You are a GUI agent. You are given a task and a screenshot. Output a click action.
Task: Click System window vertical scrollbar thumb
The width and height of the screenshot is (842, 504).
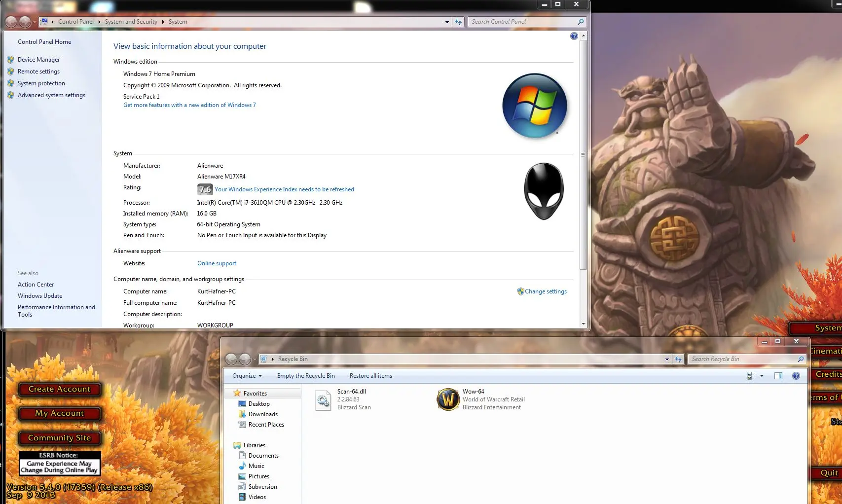click(x=583, y=155)
